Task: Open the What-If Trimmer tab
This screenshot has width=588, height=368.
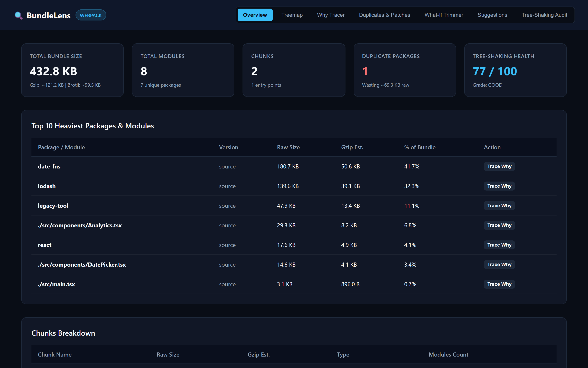Action: [x=444, y=15]
